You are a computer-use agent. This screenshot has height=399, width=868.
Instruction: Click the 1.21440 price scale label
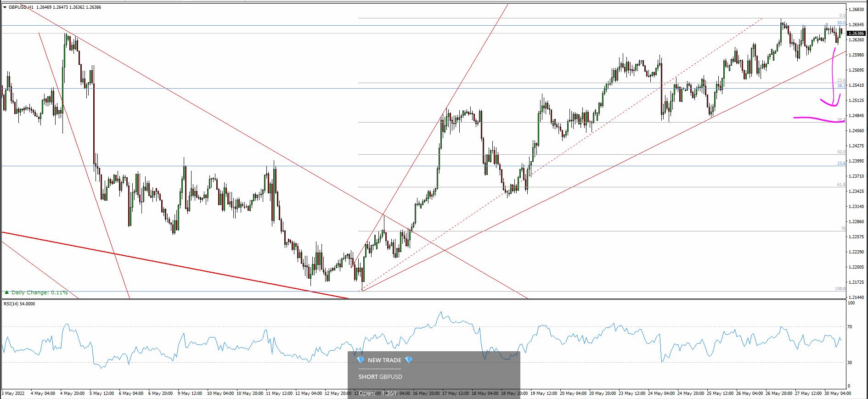click(857, 298)
